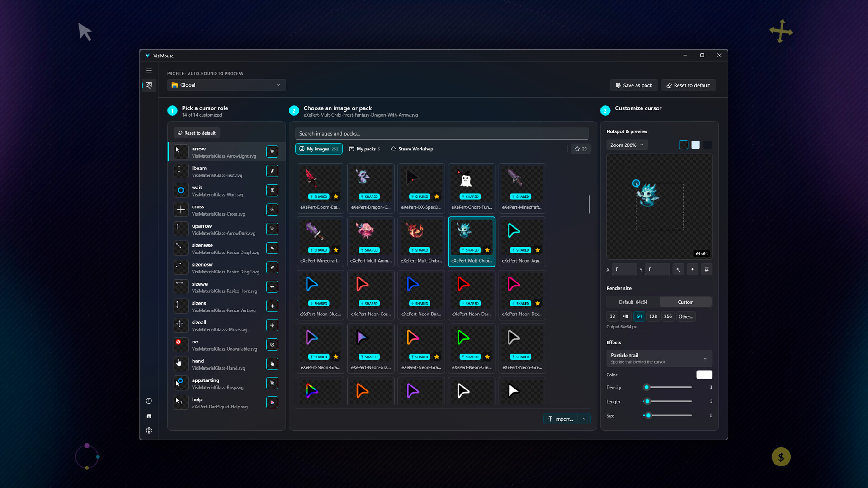868x488 pixels.
Task: Open the favorites star filter showing 28
Action: click(580, 149)
